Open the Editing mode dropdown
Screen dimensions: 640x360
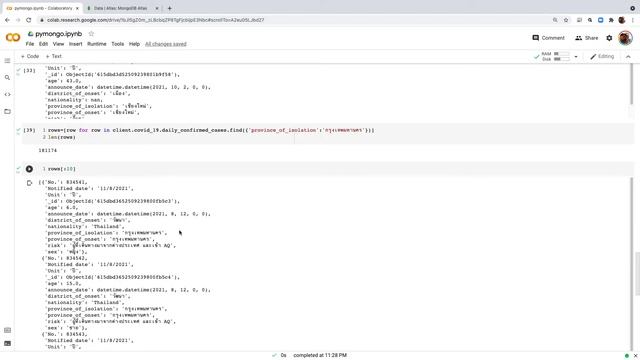point(602,56)
